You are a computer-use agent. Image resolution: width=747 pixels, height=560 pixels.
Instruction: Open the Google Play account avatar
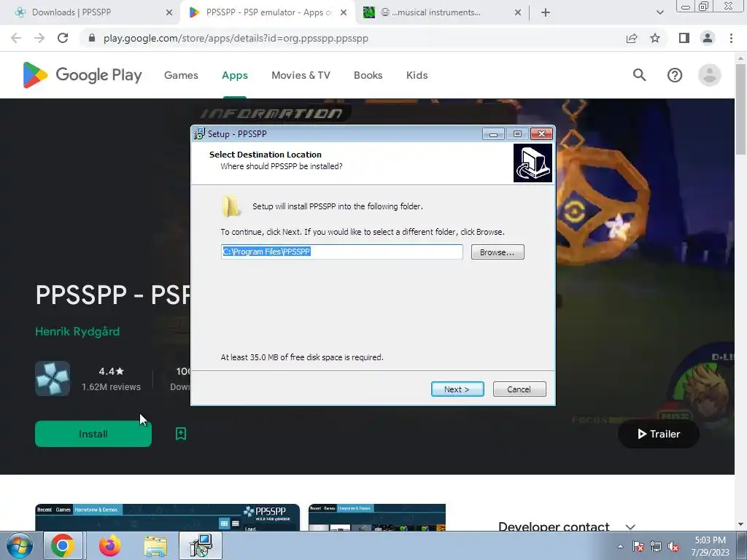(709, 75)
